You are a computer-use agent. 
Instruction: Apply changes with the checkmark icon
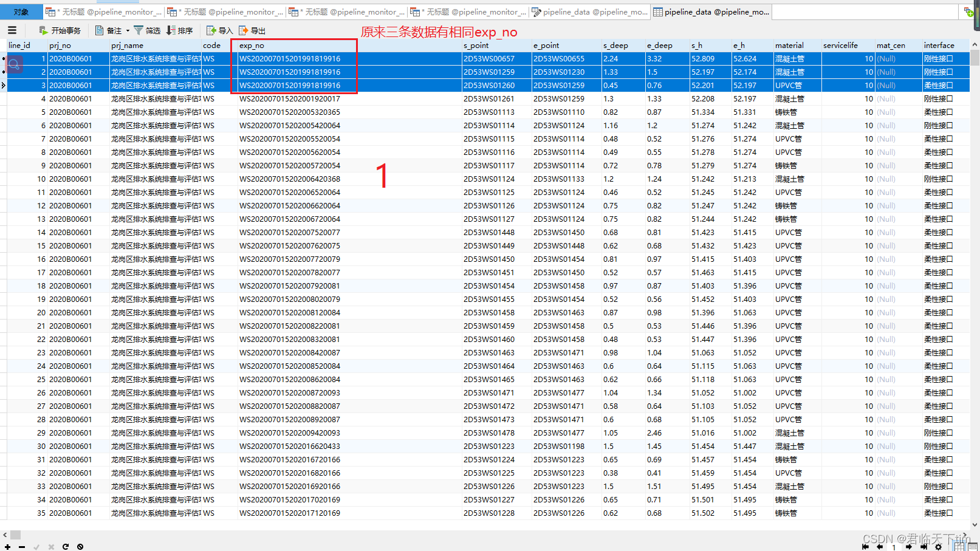(36, 547)
